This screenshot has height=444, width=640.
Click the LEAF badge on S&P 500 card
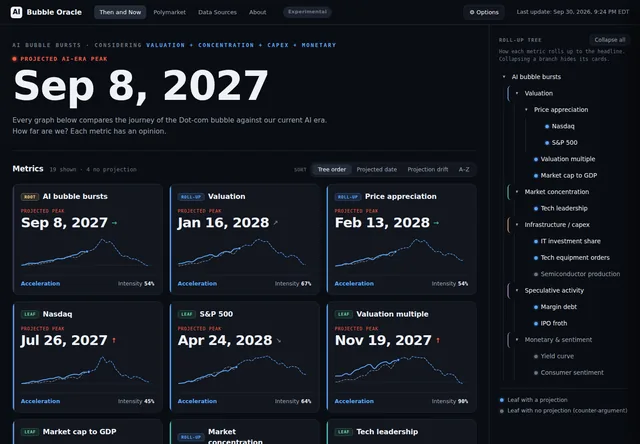pyautogui.click(x=187, y=314)
